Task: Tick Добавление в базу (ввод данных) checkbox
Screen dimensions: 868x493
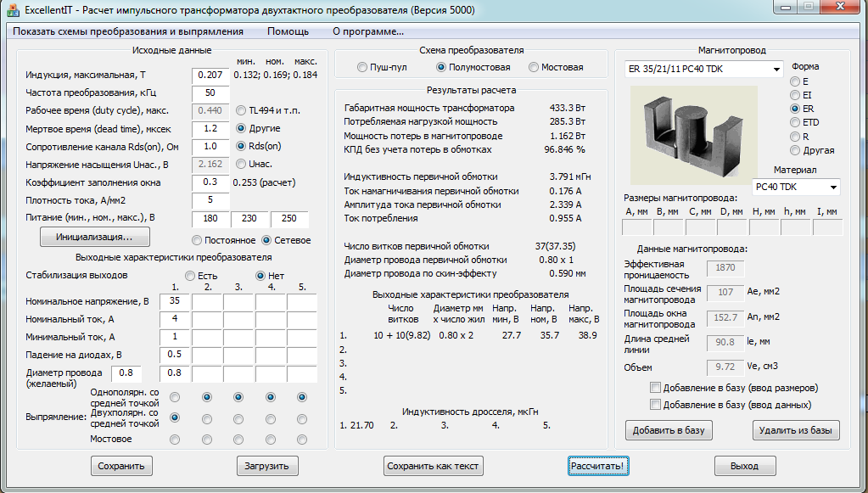Action: point(654,405)
